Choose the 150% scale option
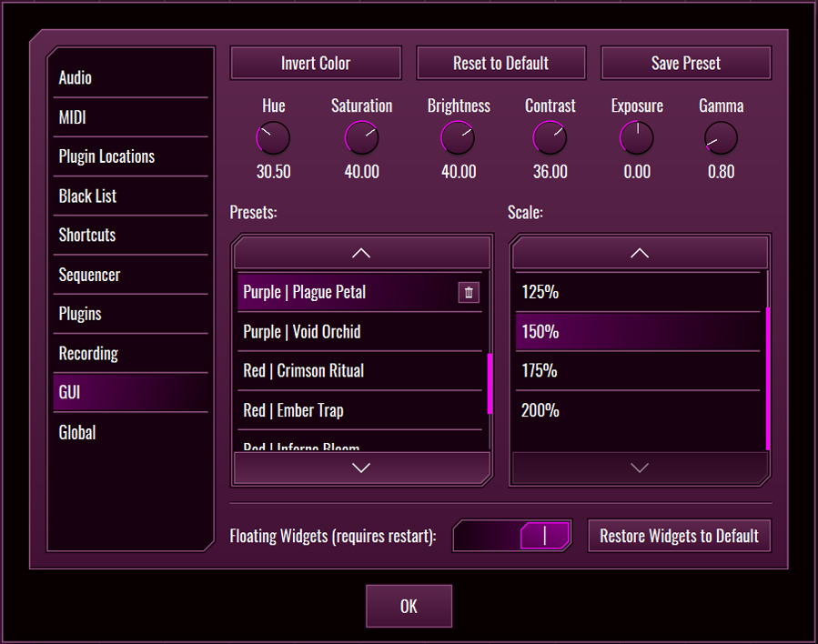The image size is (818, 644). pos(638,332)
